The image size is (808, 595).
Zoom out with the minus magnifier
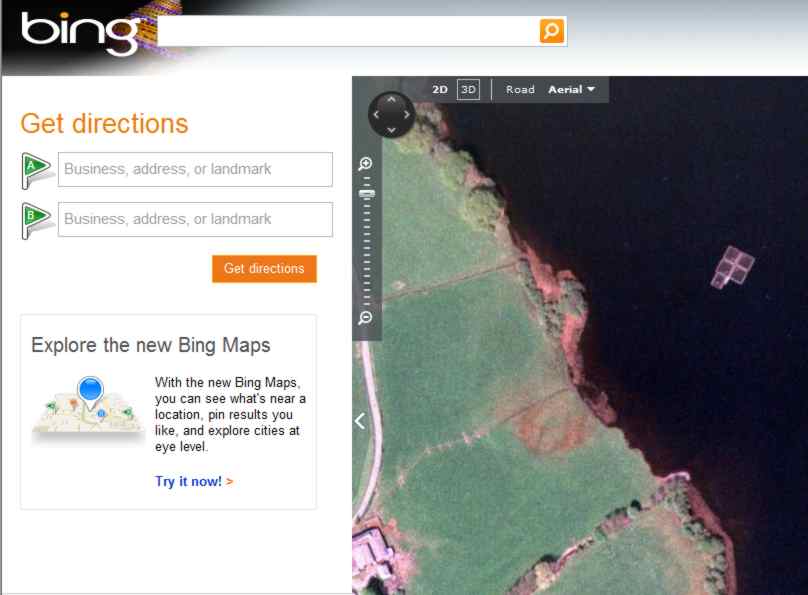tap(366, 318)
